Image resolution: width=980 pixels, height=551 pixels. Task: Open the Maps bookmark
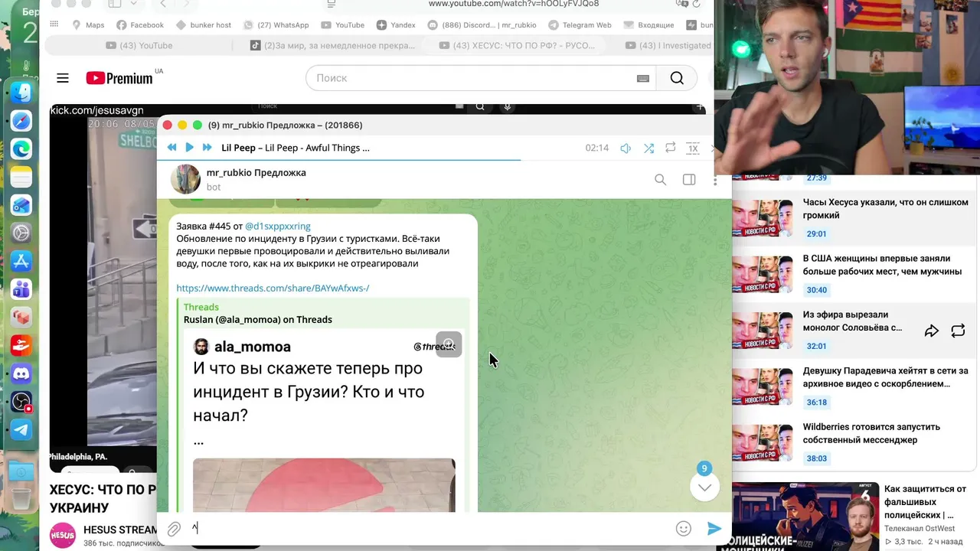88,25
